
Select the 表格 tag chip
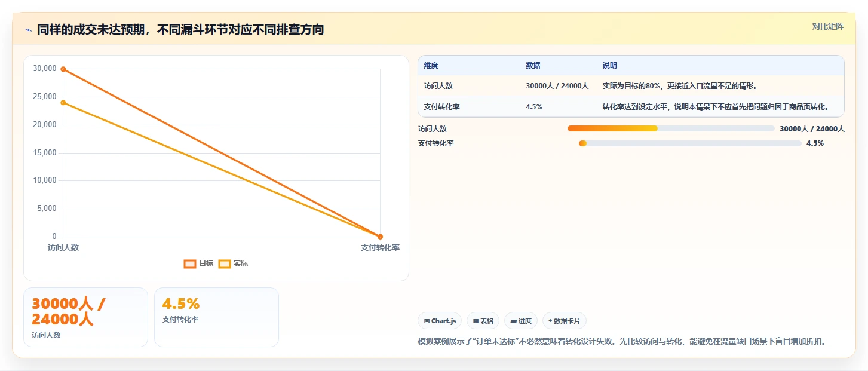(x=483, y=321)
